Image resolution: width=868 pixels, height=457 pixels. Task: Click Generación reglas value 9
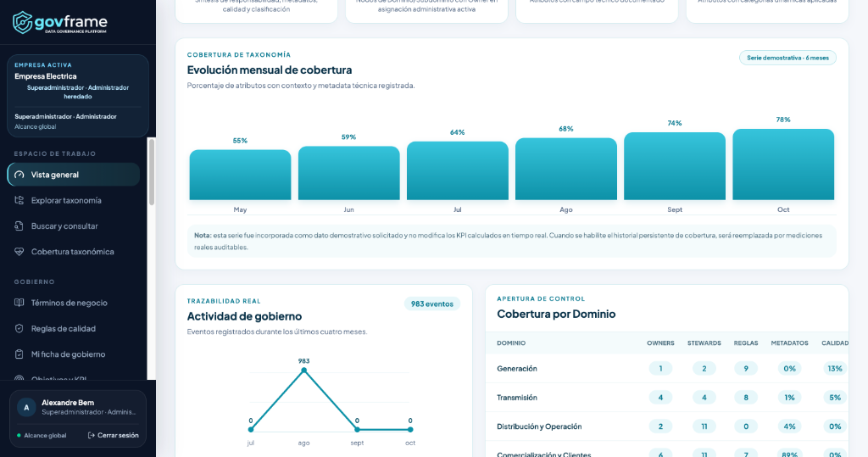tap(746, 368)
